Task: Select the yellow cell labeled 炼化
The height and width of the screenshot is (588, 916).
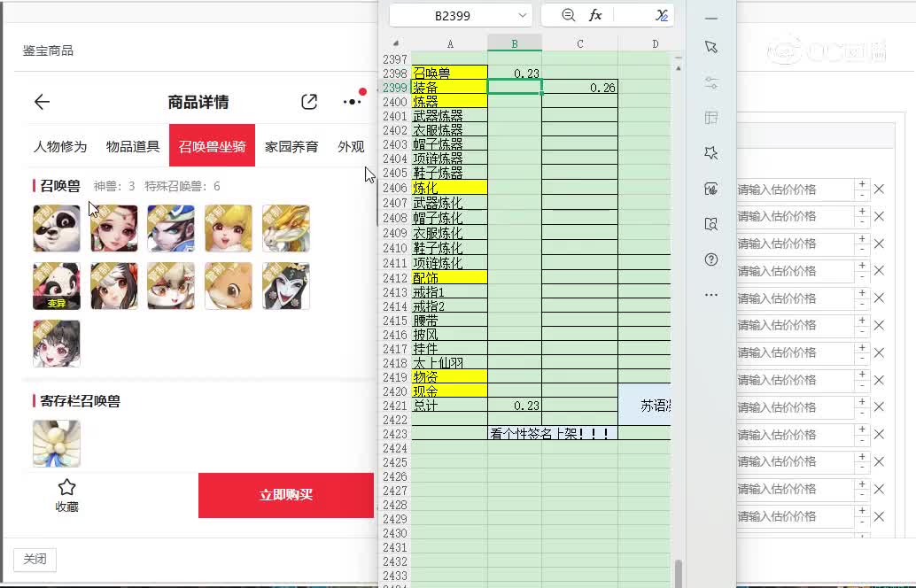Action: pos(450,188)
